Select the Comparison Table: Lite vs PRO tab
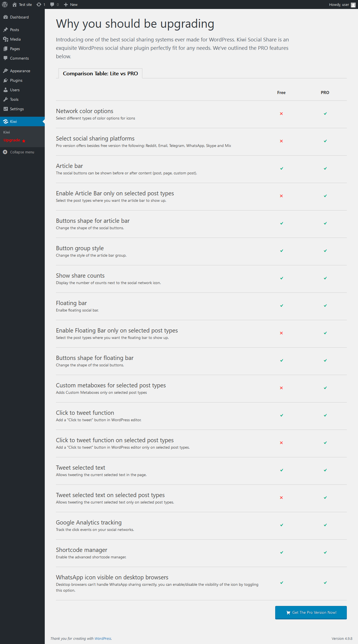This screenshot has width=358, height=644. coord(100,73)
